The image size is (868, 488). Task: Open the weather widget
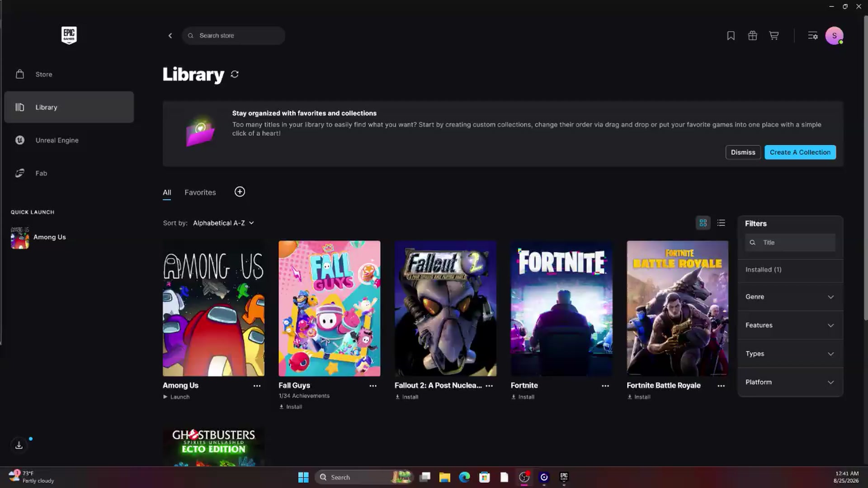pyautogui.click(x=32, y=477)
